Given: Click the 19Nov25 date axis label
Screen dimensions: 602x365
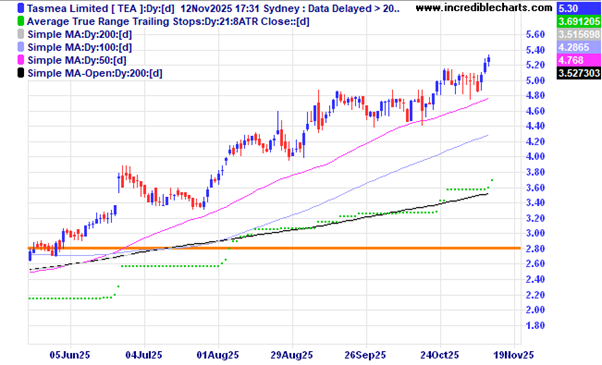Looking at the screenshot, I should pos(513,355).
